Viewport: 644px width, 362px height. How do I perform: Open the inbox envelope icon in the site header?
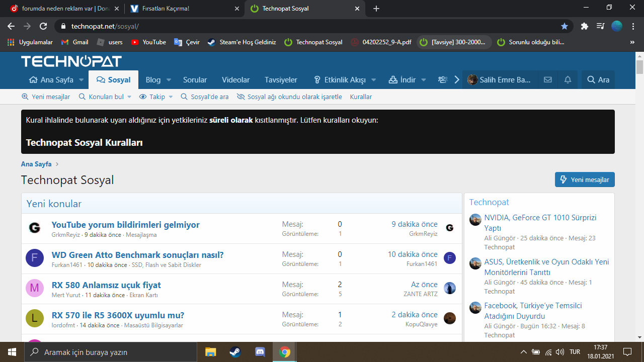(x=548, y=79)
